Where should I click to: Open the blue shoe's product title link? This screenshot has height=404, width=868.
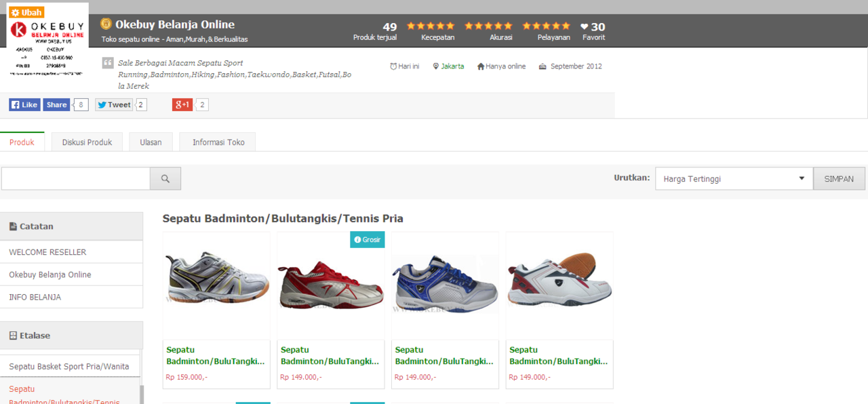444,356
